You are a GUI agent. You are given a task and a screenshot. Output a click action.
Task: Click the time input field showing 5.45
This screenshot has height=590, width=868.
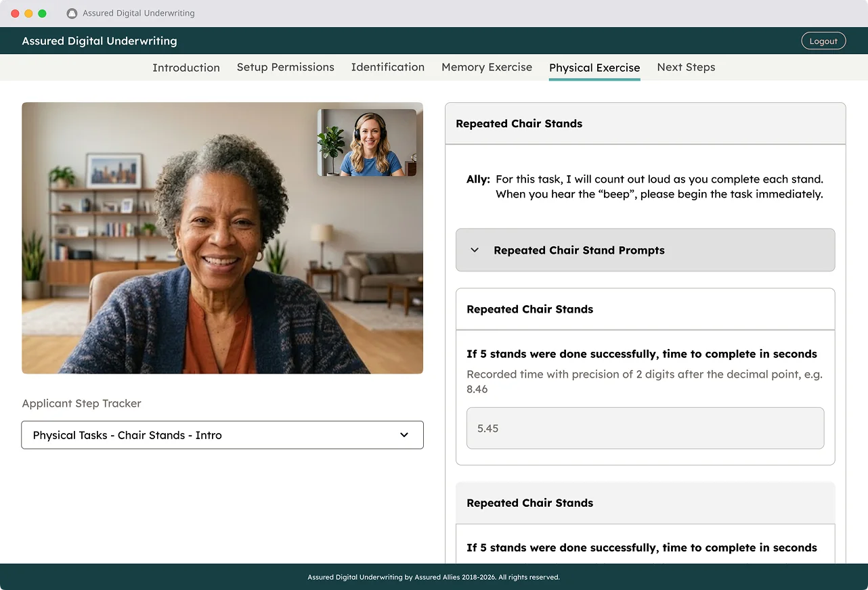point(645,428)
